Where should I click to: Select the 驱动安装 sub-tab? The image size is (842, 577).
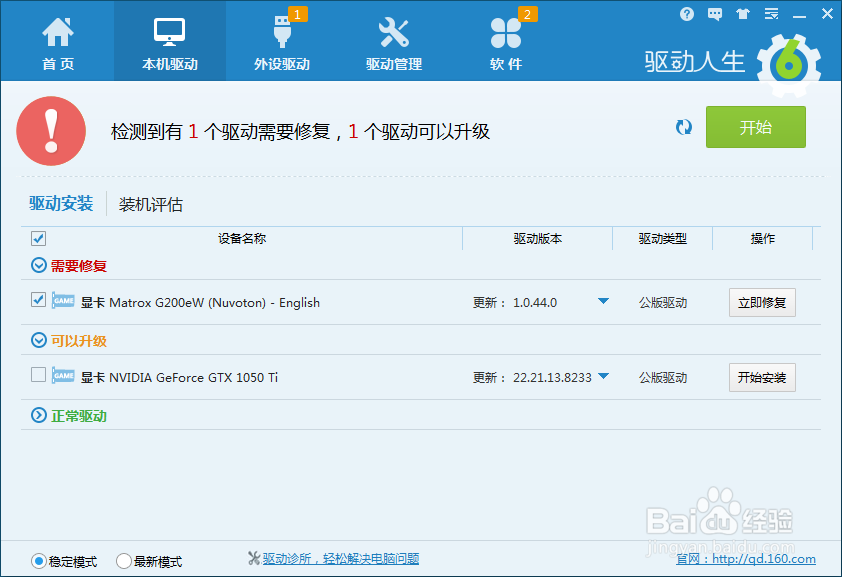pyautogui.click(x=61, y=203)
